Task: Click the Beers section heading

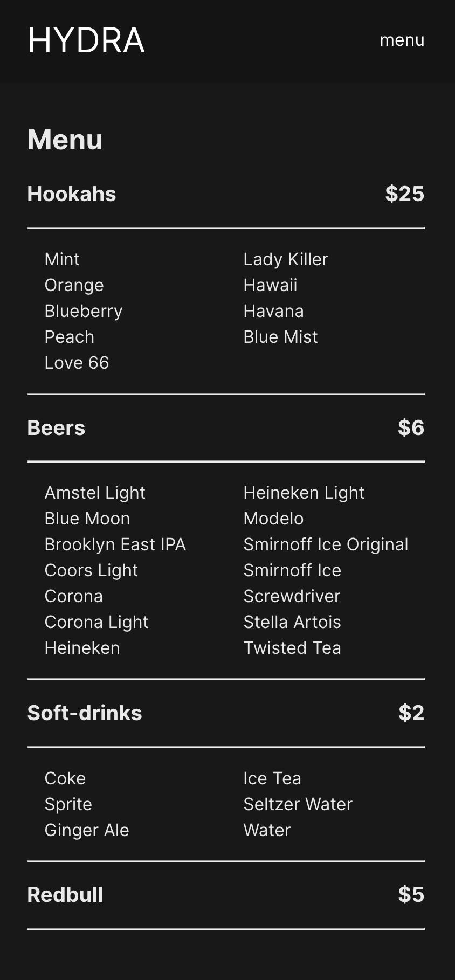Action: (x=56, y=428)
